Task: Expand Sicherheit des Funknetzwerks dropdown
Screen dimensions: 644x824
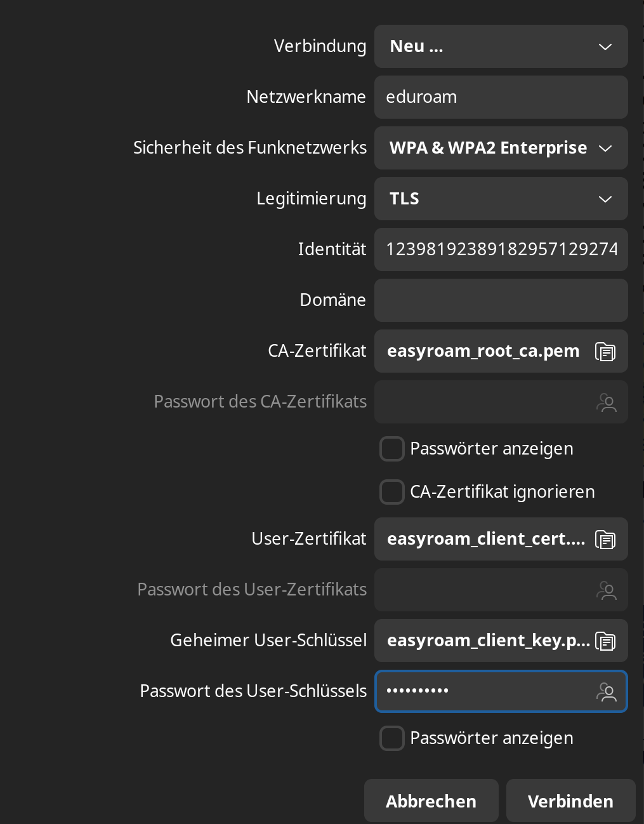Action: coord(501,148)
